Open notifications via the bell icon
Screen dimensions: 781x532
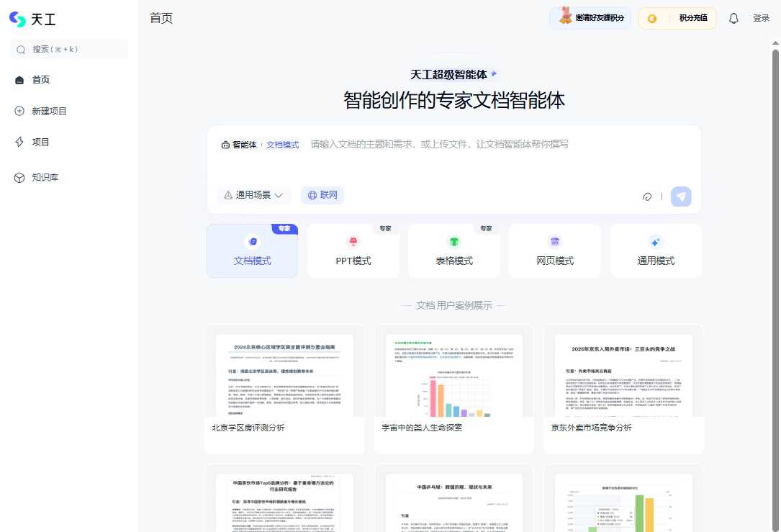coord(733,18)
